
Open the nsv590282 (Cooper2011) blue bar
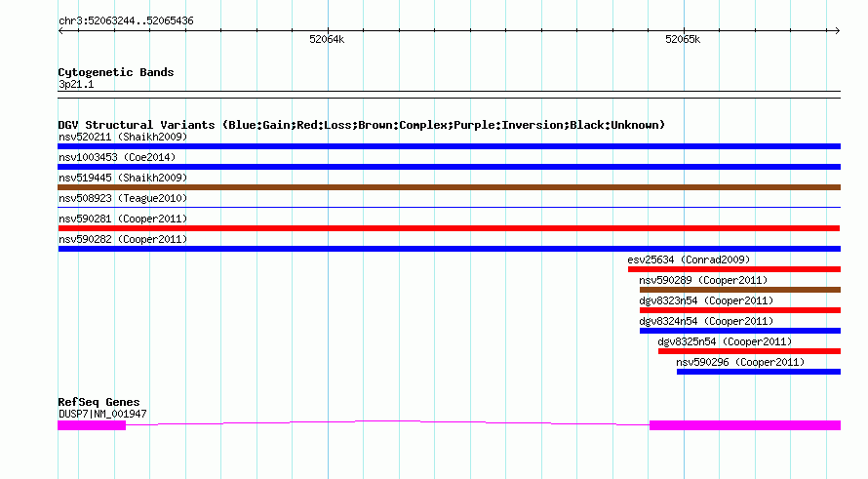click(x=449, y=249)
